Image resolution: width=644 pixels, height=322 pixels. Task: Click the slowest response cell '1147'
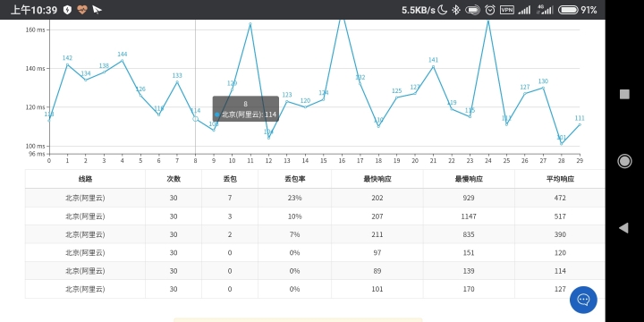[x=469, y=216]
